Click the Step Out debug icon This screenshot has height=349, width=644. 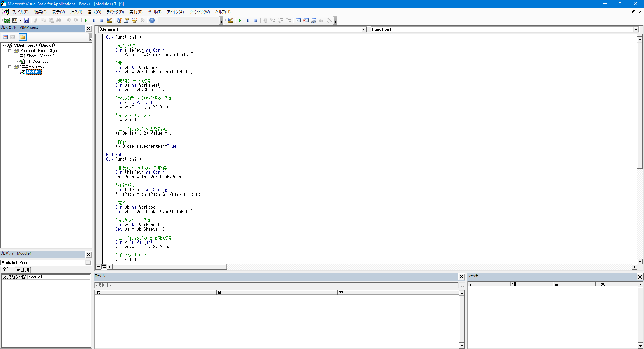288,20
